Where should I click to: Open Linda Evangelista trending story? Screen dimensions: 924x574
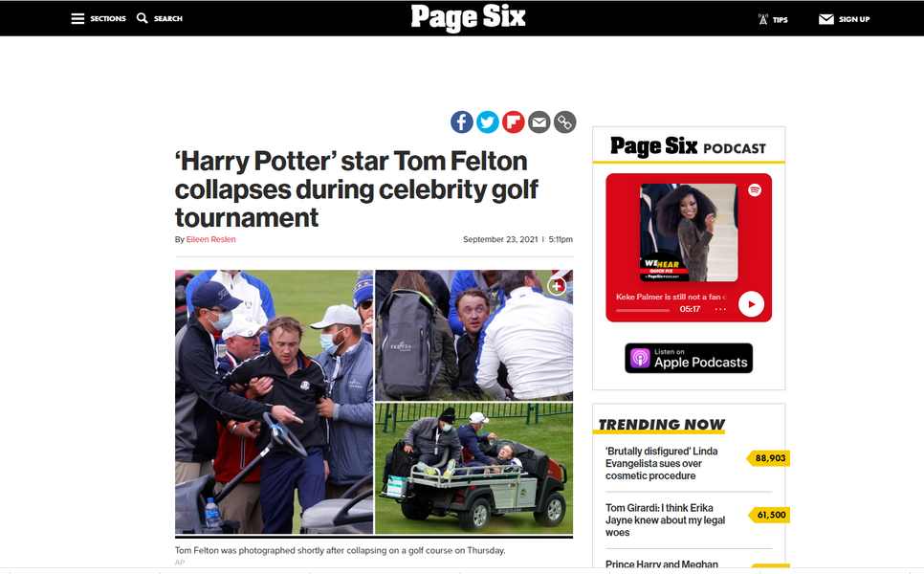661,463
